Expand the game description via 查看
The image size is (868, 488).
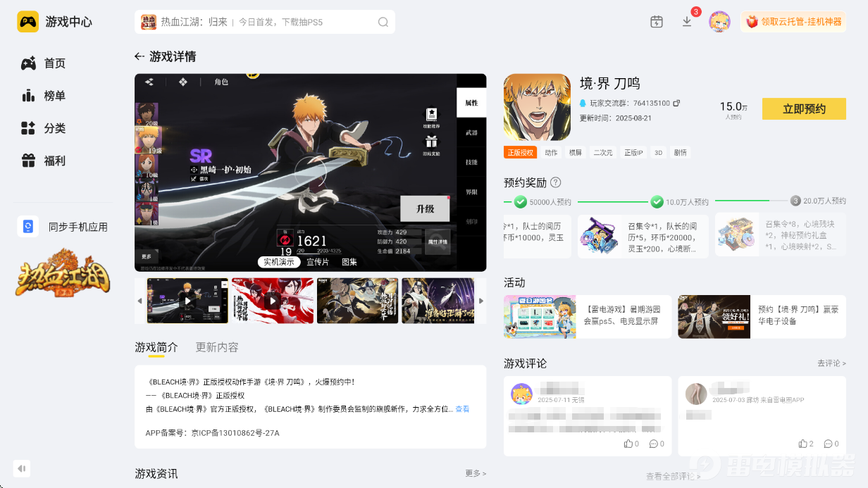(463, 408)
